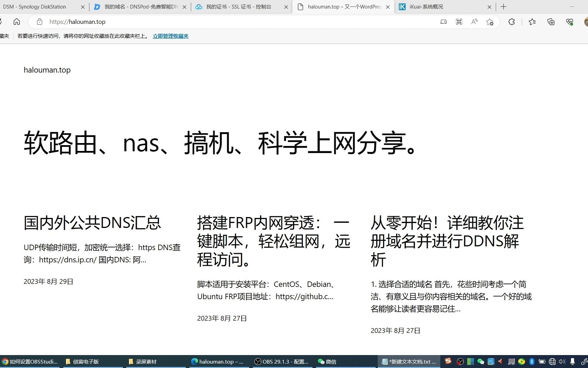The image size is (588, 368).
Task: Open Browser essentials heartbeat icon
Action: point(570,22)
